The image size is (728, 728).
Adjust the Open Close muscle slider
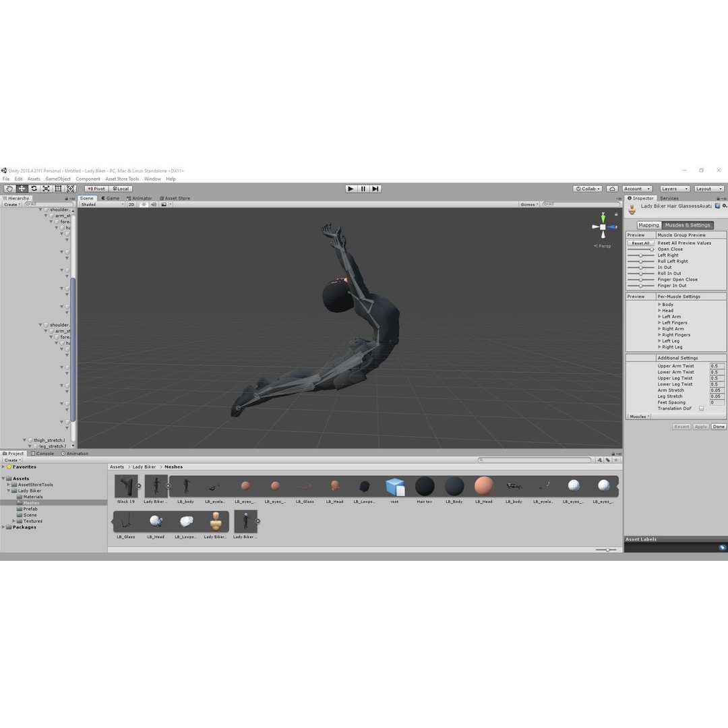tap(641, 249)
